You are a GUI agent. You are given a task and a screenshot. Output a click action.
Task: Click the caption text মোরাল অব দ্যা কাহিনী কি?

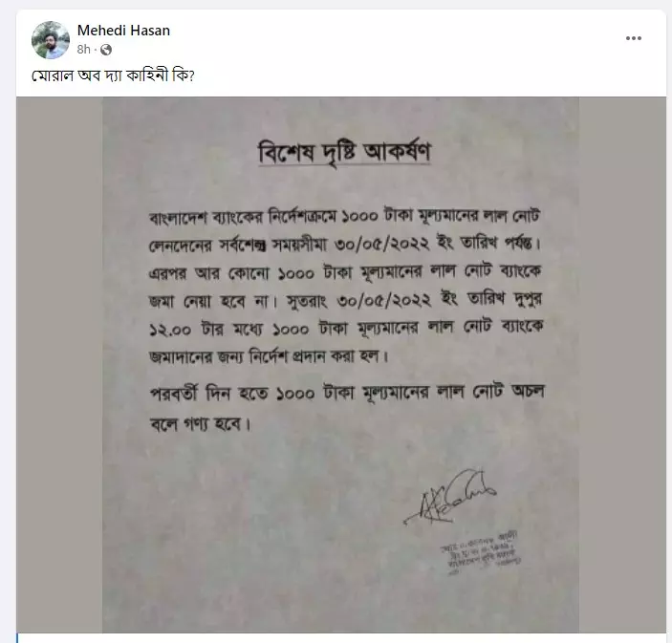[x=113, y=75]
